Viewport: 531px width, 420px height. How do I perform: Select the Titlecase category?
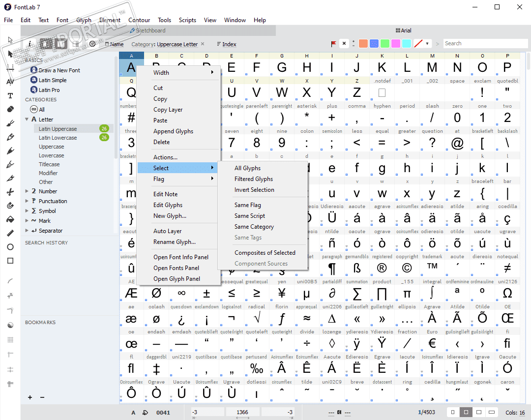[49, 164]
